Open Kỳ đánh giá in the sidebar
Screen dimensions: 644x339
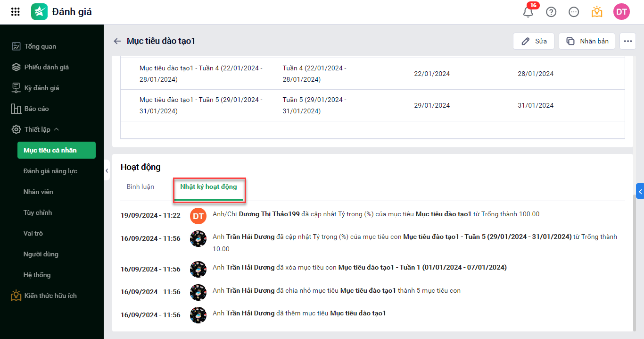point(42,88)
